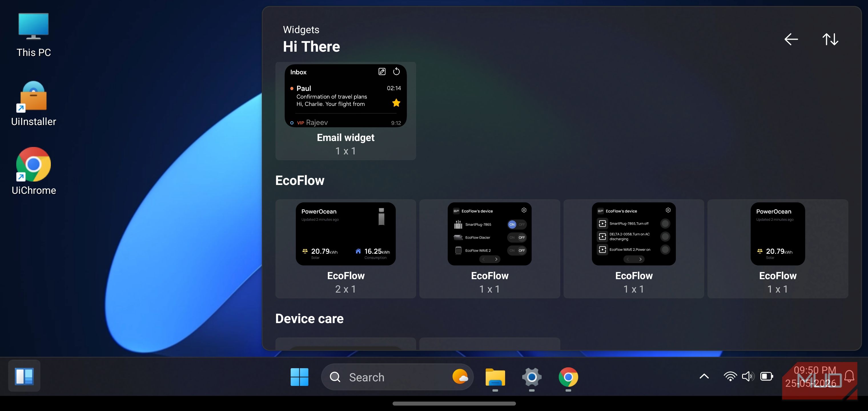Click the compose icon in Inbox widget

pyautogui.click(x=382, y=71)
